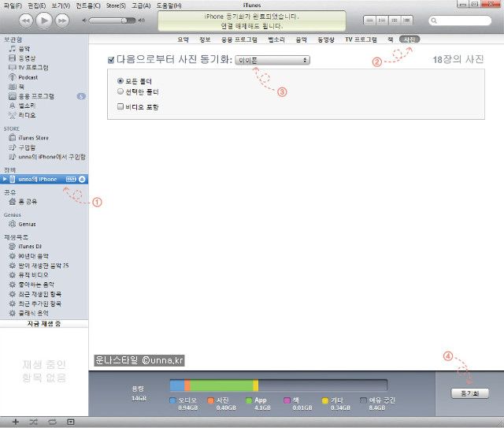The width and height of the screenshot is (504, 428).
Task: Switch to the 책 tab
Action: (391, 39)
